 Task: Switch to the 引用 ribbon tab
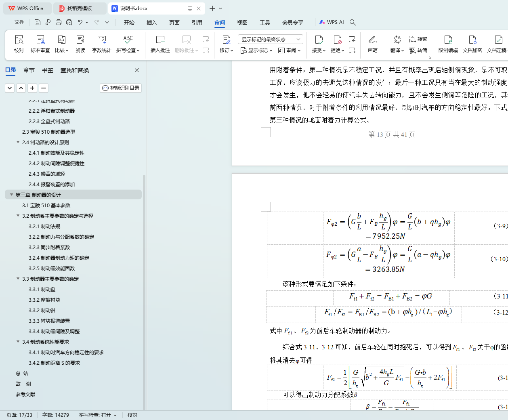(197, 23)
